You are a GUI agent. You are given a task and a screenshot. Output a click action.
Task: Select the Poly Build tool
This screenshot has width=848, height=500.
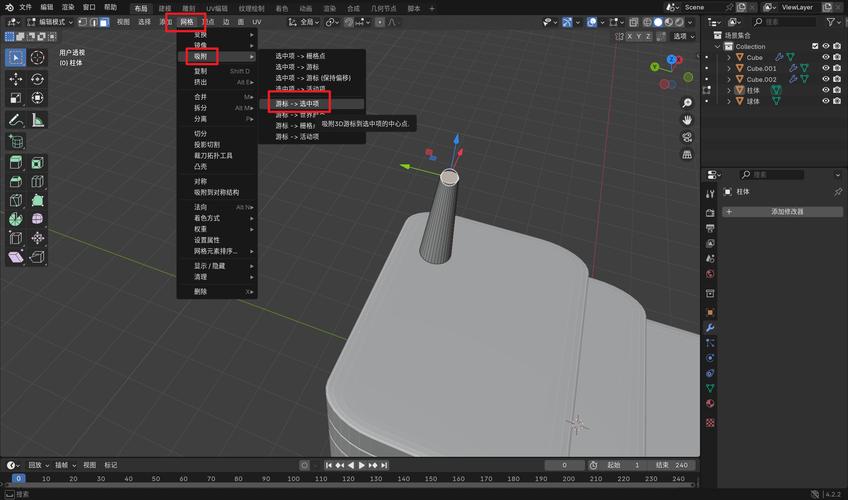(37, 201)
